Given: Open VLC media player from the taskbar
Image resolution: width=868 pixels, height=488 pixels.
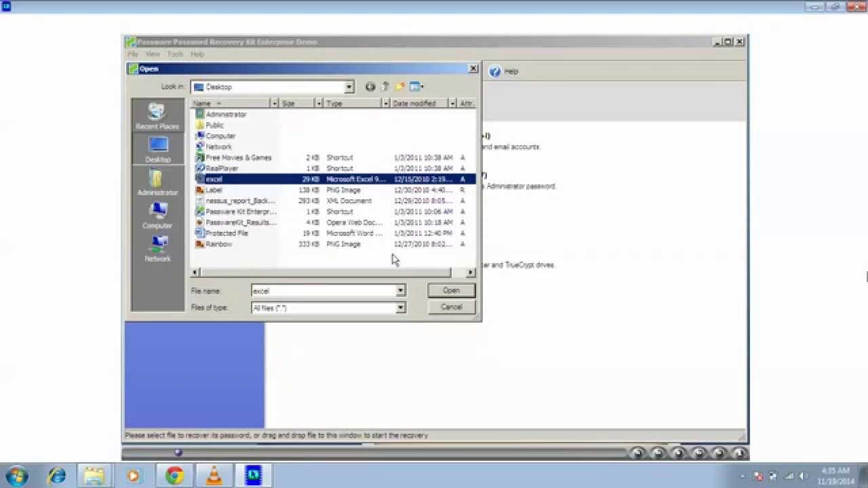Looking at the screenshot, I should (x=214, y=475).
